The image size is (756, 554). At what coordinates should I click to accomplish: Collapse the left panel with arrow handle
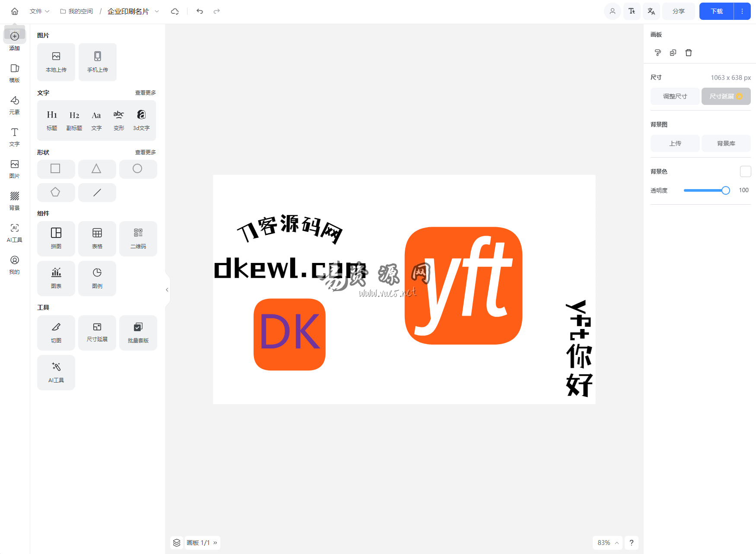(167, 290)
